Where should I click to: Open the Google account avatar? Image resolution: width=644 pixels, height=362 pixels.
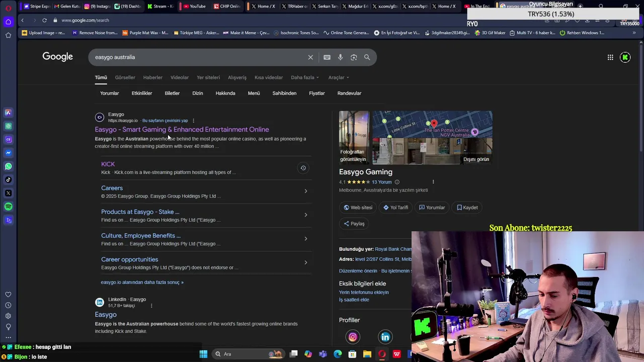(x=625, y=57)
